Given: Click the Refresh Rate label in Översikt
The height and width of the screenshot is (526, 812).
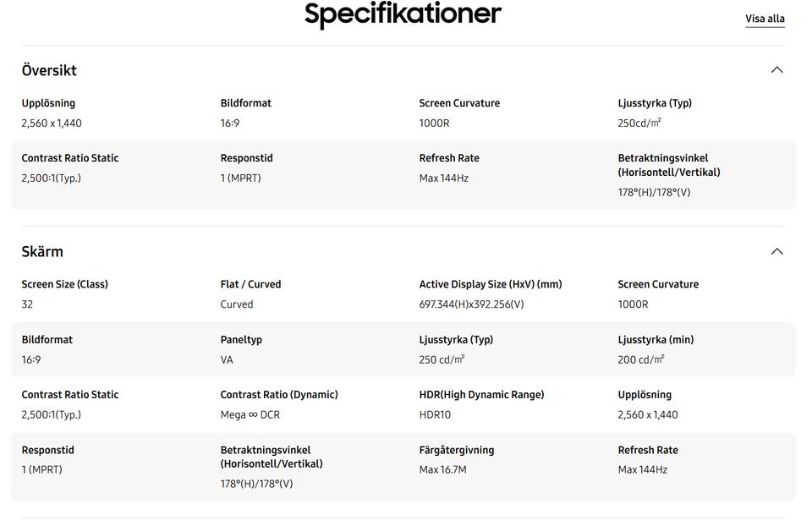Looking at the screenshot, I should point(449,158).
